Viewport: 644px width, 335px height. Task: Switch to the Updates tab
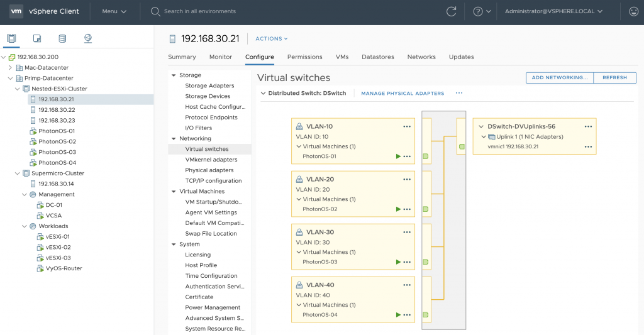point(461,57)
